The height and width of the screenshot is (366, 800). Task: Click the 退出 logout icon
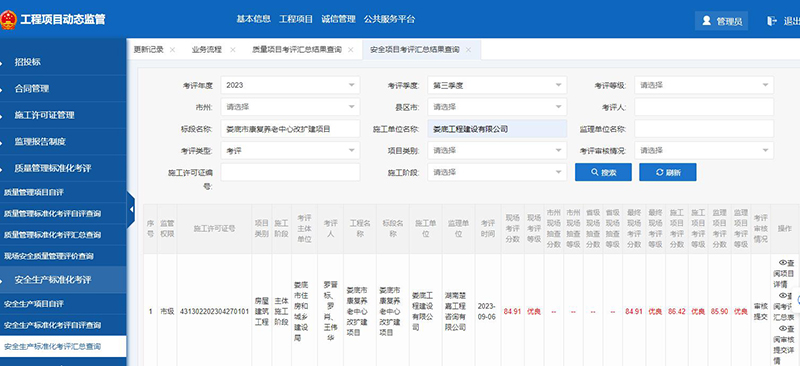[771, 21]
